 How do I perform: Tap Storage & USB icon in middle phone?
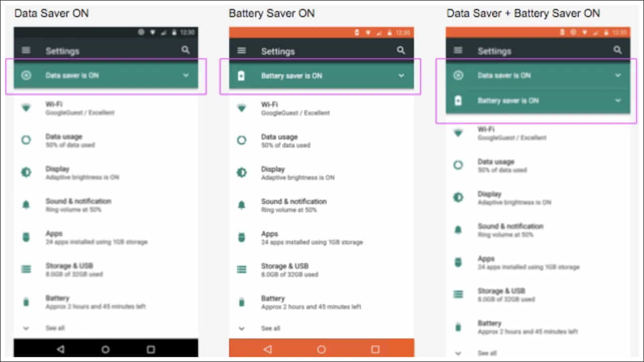(x=242, y=269)
